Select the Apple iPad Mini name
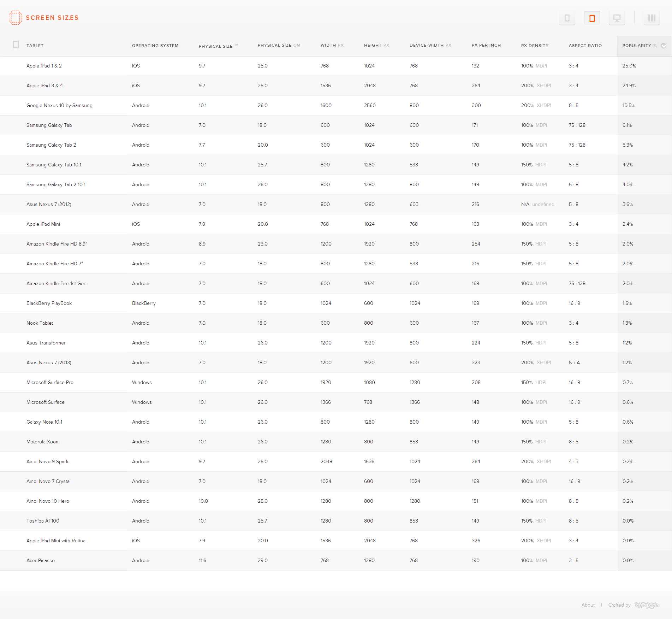This screenshot has height=619, width=672. 43,224
